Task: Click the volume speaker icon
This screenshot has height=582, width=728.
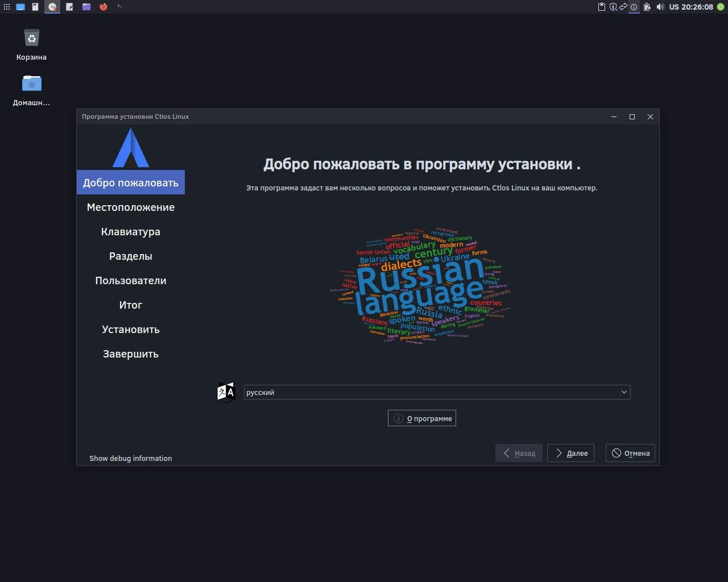Action: point(660,7)
